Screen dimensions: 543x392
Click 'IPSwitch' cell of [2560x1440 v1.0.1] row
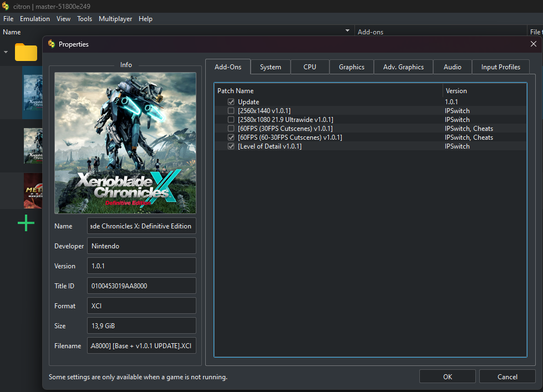point(457,111)
